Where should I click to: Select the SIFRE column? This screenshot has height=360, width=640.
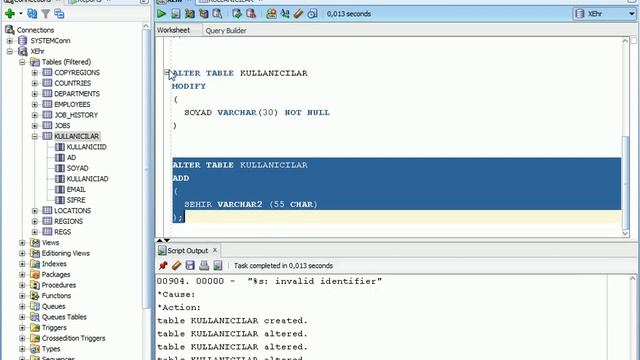(x=76, y=200)
